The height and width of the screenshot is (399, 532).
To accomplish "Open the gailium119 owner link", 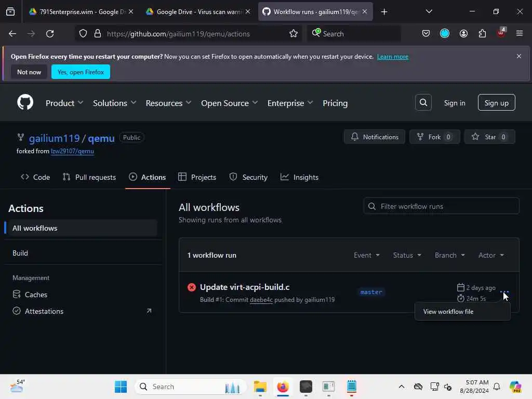I will (54, 138).
